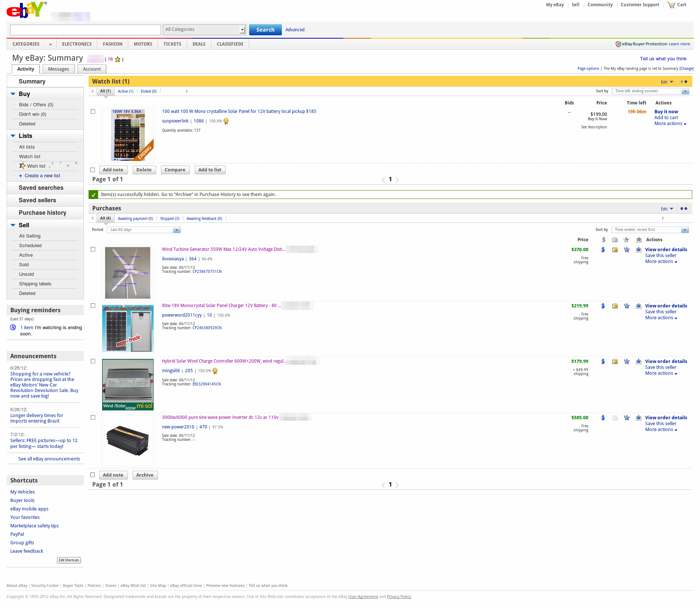Click shipped box icon for Hybrid Charge Controller

(615, 362)
